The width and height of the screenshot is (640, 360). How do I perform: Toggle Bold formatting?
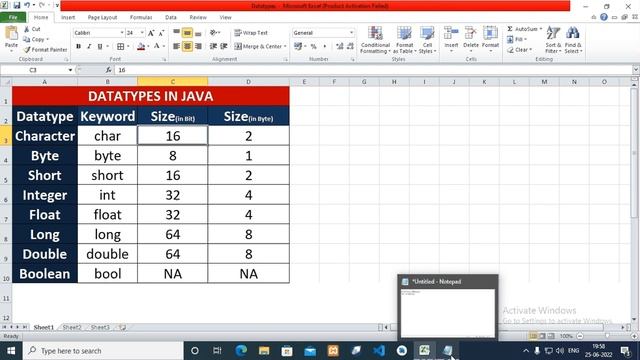[x=78, y=47]
